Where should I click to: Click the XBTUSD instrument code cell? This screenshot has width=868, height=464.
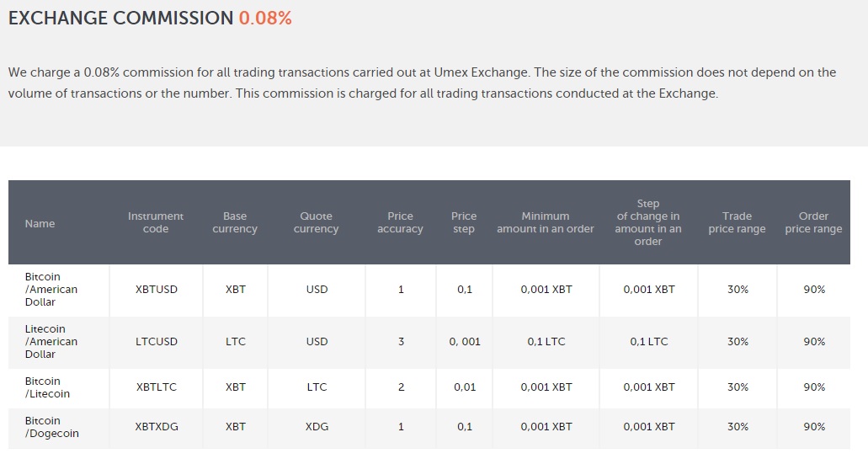coord(157,290)
